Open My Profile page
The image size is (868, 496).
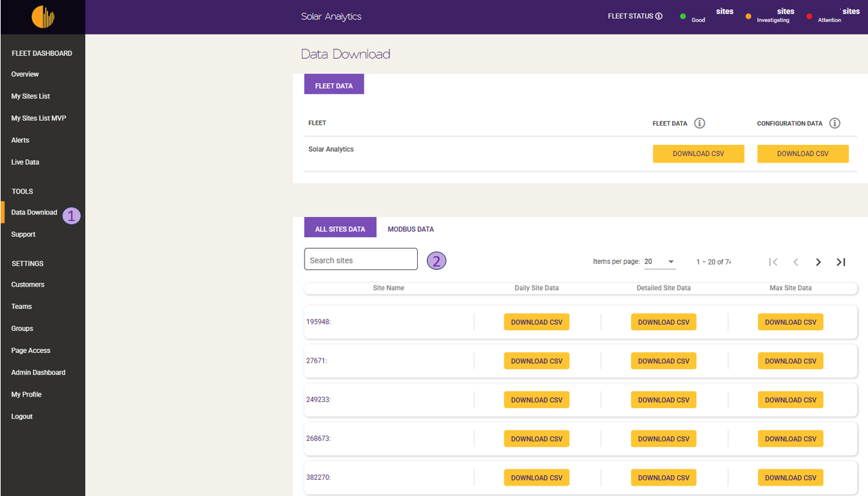point(26,395)
